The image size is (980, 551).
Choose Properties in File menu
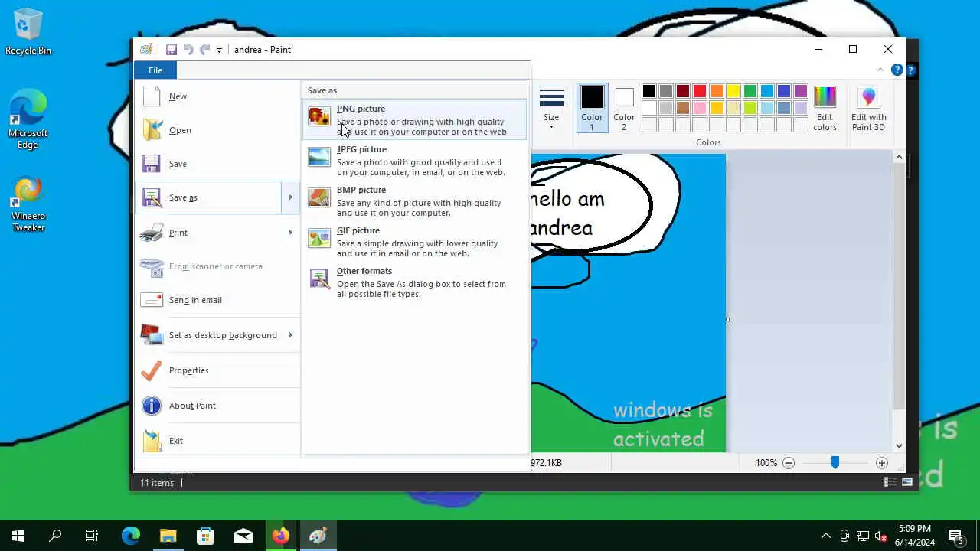click(217, 370)
